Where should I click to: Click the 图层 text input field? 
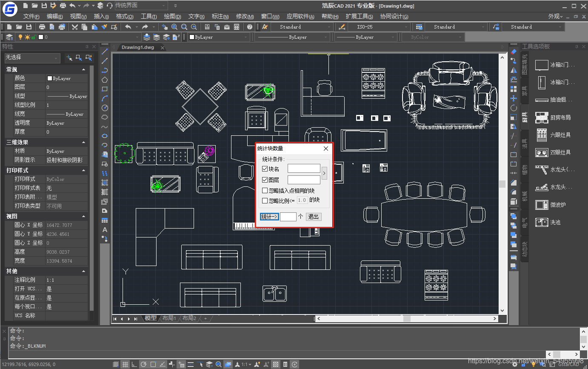(x=304, y=180)
